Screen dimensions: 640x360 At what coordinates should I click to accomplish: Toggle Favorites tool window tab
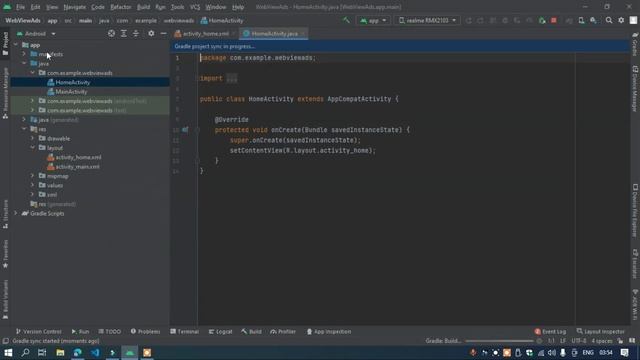point(5,254)
